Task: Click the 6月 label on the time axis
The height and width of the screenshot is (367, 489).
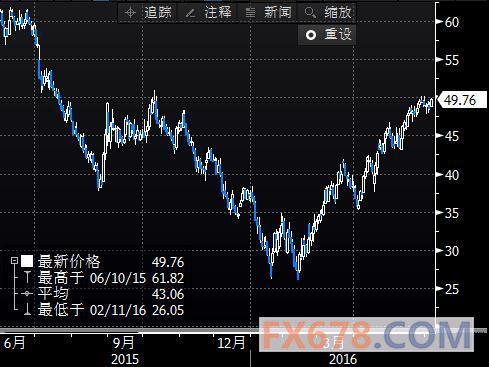Action: coord(14,343)
